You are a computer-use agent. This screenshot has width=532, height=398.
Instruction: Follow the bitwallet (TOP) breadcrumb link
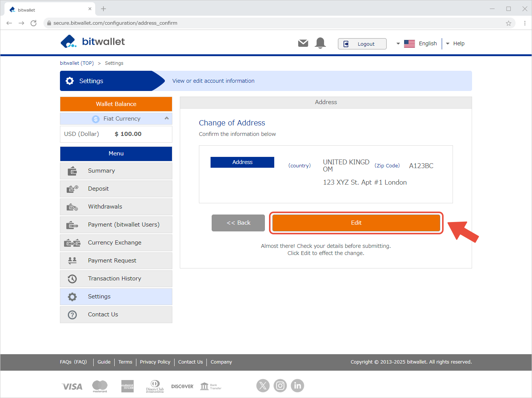(77, 63)
